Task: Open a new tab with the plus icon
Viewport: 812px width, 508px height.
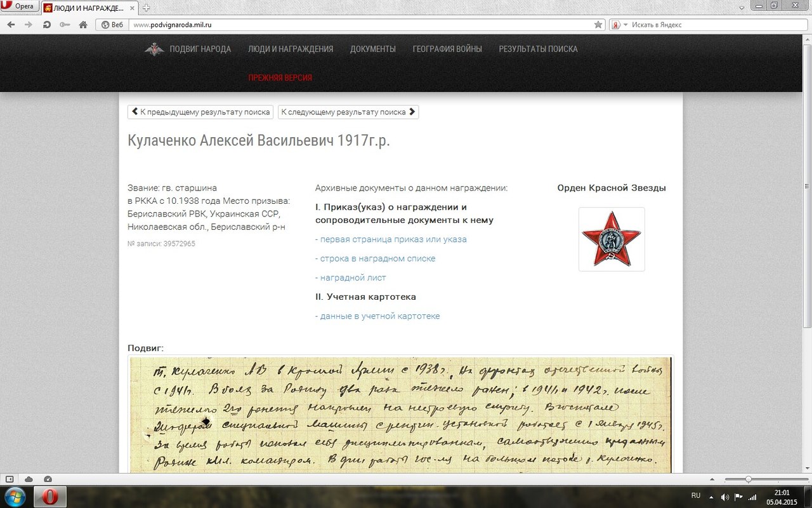Action: 147,8
